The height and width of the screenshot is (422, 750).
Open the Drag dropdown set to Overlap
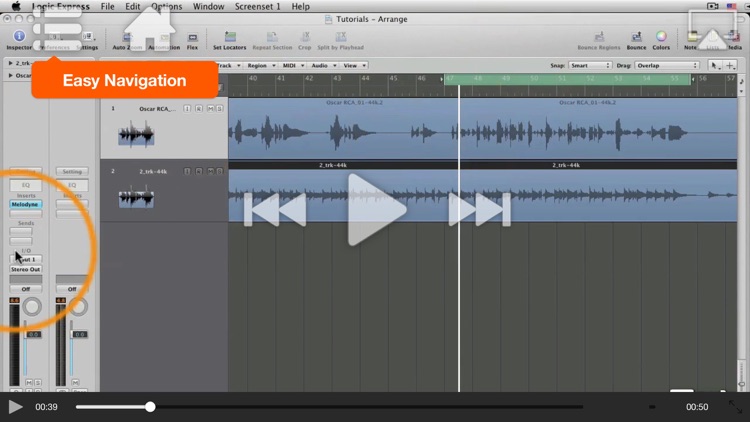667,66
